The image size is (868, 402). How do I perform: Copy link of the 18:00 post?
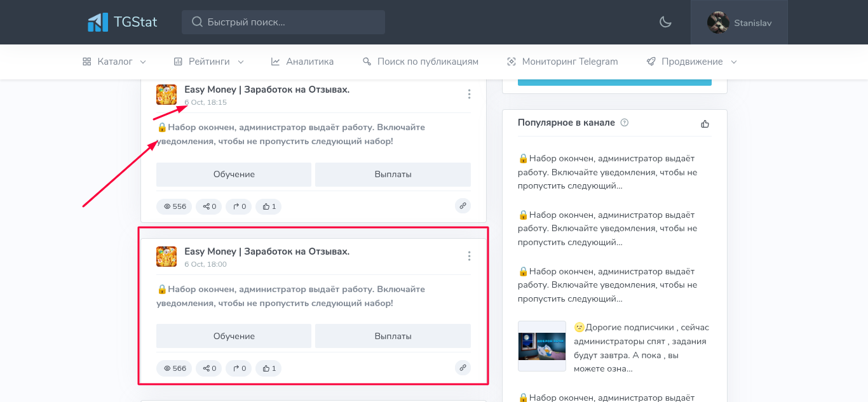463,368
